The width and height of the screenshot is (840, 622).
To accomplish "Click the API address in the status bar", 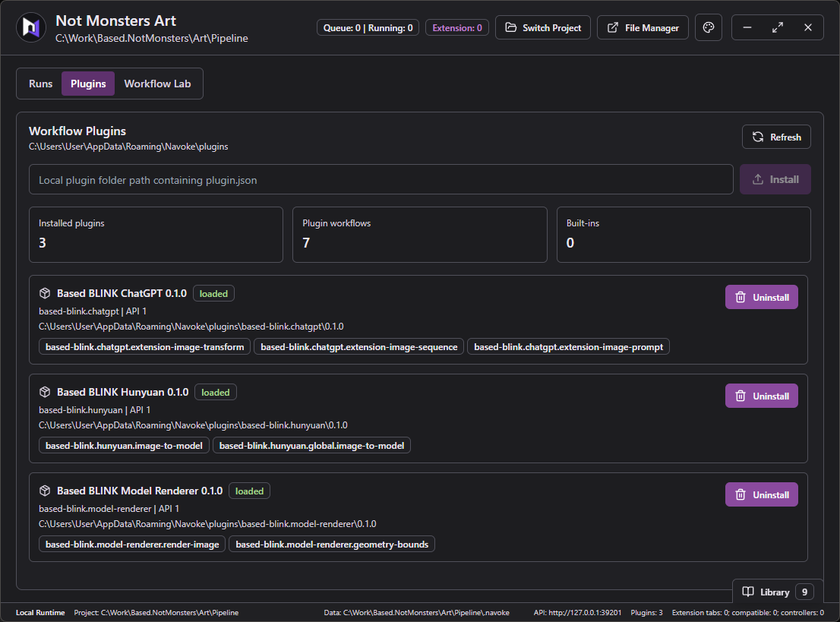I will 577,612.
